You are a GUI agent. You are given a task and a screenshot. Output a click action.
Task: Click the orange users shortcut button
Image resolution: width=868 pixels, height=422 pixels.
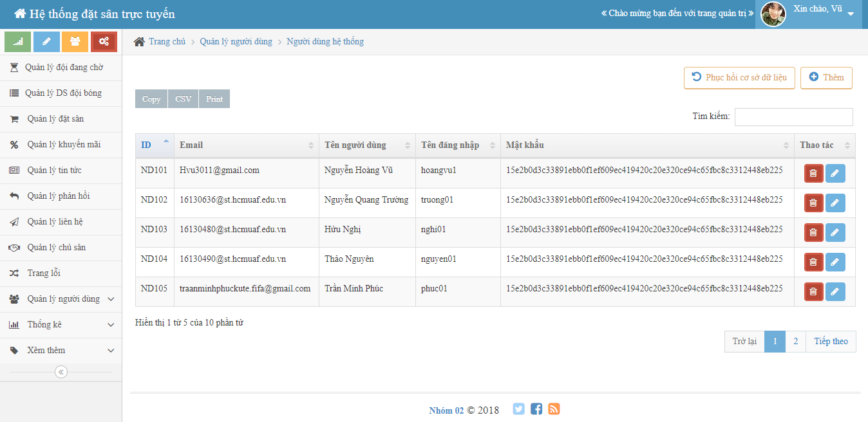coord(75,42)
